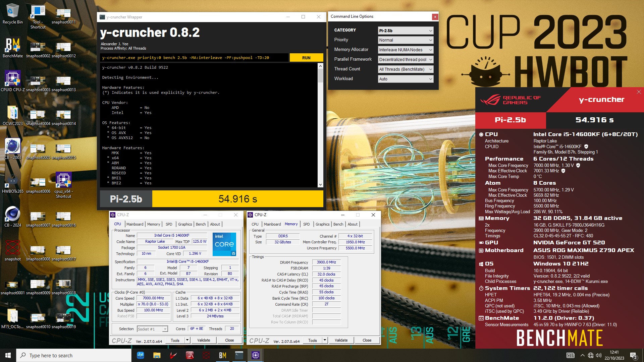Screen dimensions: 644x362
Task: Open BenchMate BM icon in taskbar
Action: [222, 355]
